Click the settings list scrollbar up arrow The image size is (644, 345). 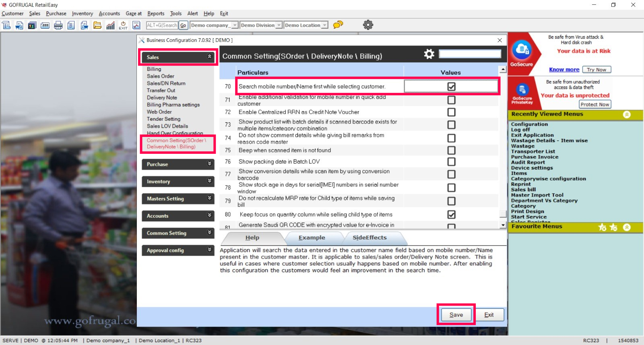pyautogui.click(x=503, y=69)
